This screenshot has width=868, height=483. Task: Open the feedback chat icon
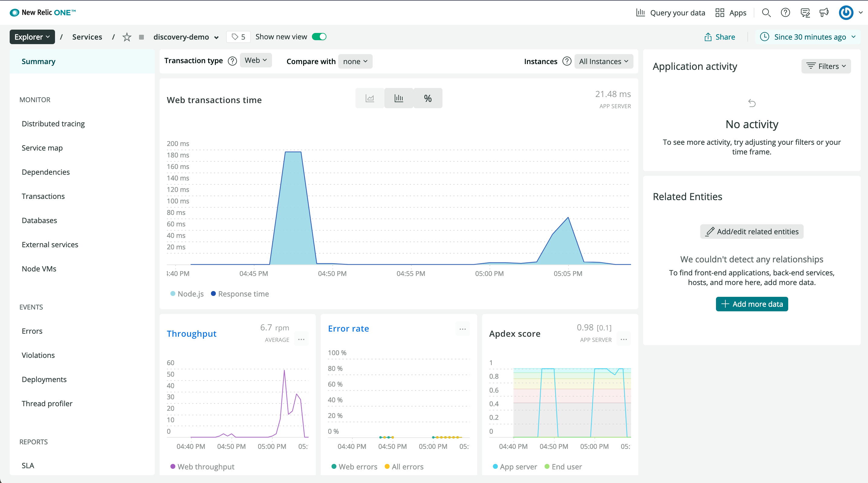805,13
